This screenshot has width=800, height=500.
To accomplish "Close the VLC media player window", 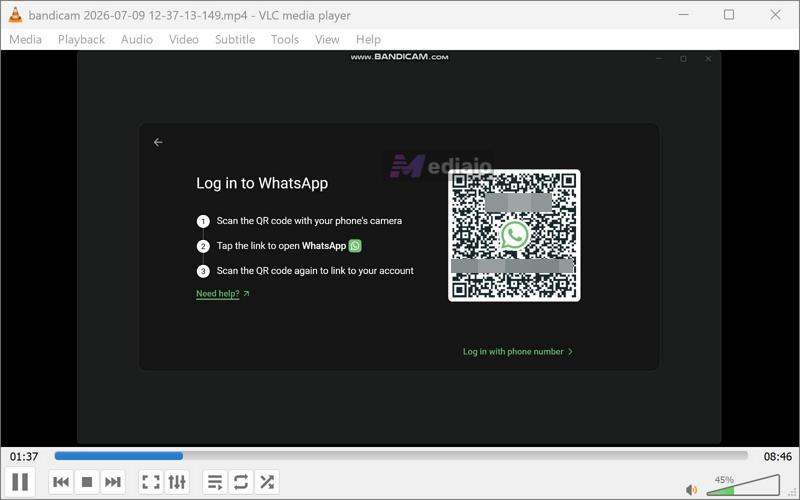I will [776, 15].
